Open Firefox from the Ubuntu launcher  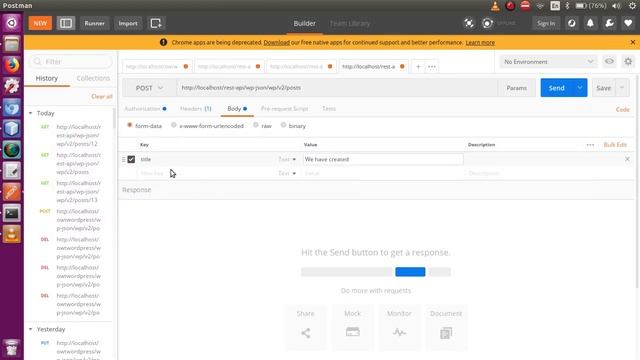(x=11, y=65)
